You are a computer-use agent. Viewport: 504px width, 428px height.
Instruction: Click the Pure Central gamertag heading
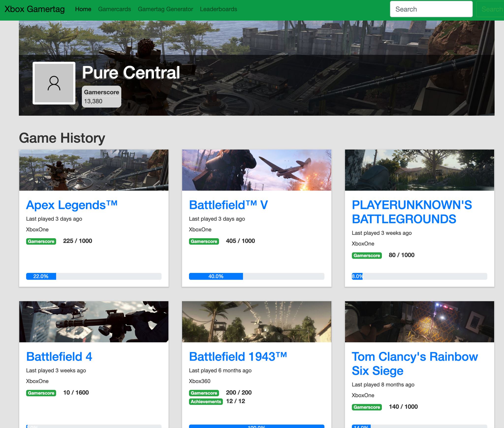point(131,72)
